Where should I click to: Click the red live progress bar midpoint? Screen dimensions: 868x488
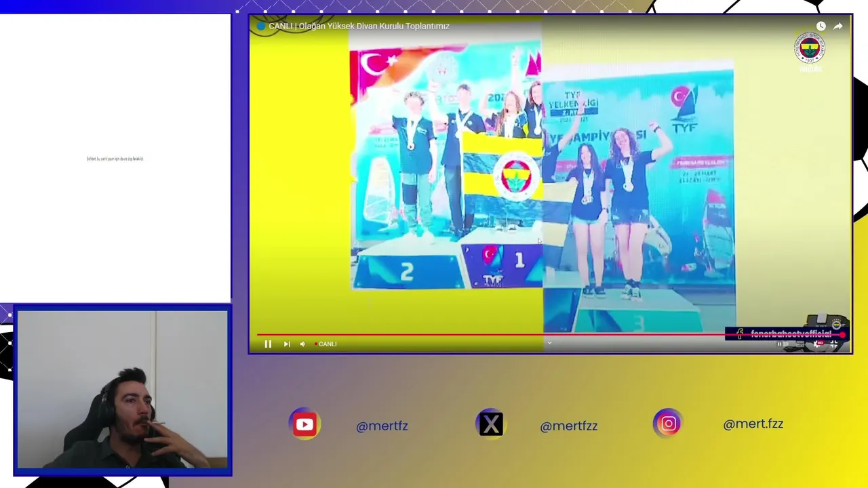[550, 334]
